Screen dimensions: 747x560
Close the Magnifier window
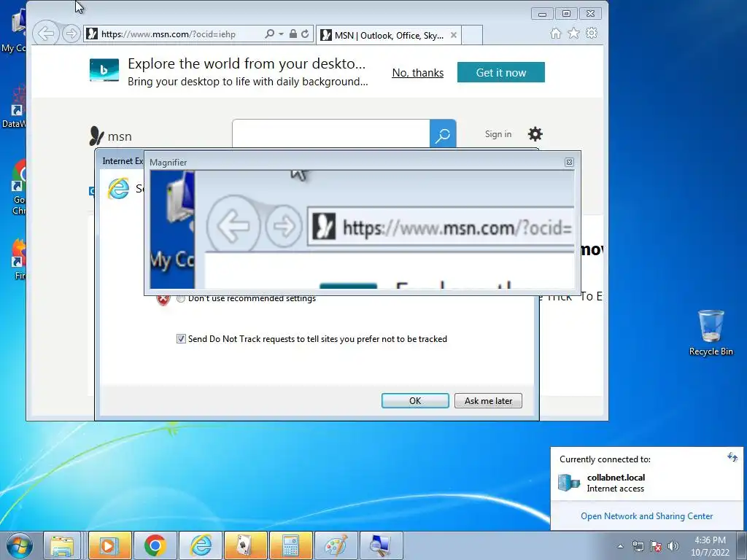pos(569,163)
